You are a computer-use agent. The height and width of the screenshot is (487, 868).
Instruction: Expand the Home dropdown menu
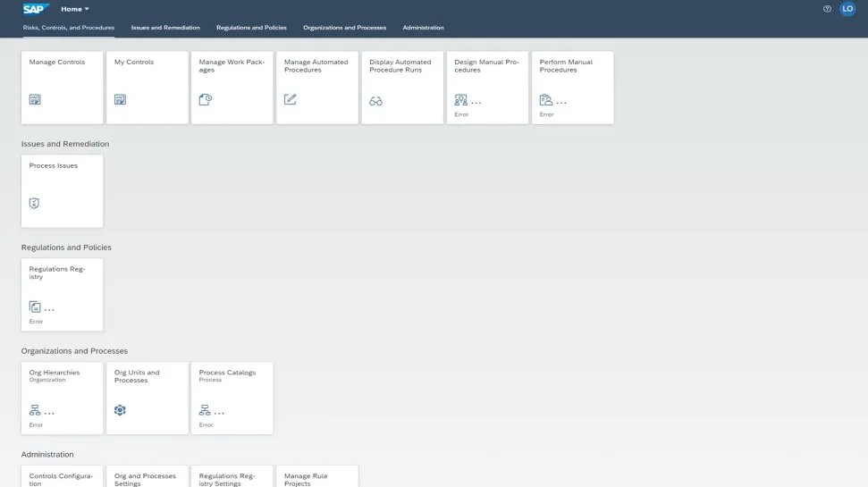[x=75, y=9]
